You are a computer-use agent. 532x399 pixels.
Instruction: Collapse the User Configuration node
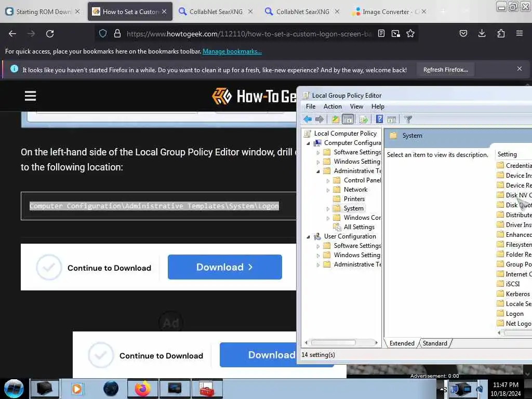308,237
